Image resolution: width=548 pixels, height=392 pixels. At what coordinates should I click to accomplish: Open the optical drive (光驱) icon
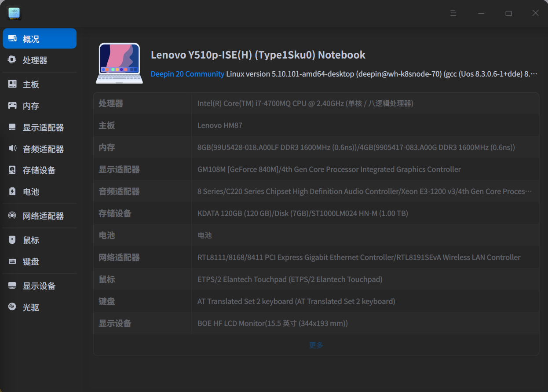point(12,307)
